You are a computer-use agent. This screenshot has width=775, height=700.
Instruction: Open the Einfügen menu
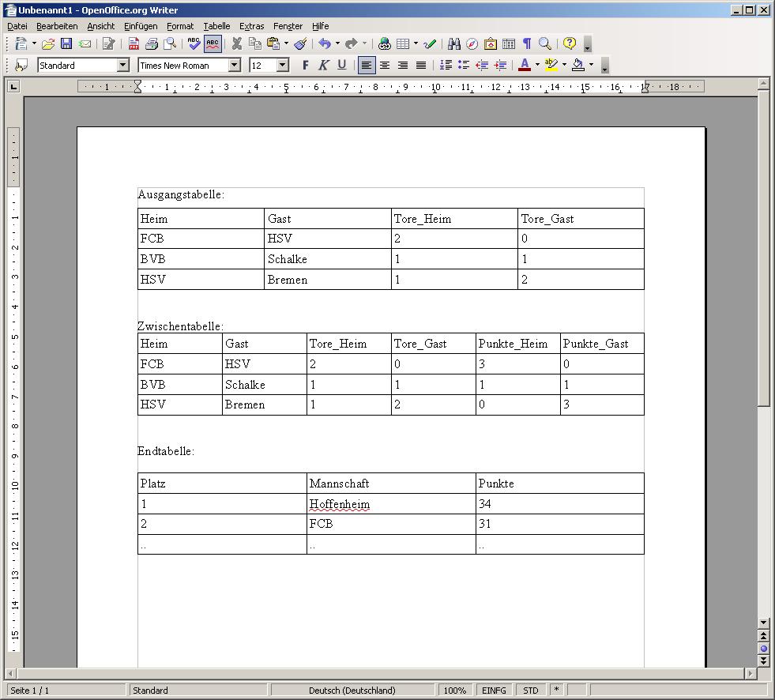click(x=141, y=26)
